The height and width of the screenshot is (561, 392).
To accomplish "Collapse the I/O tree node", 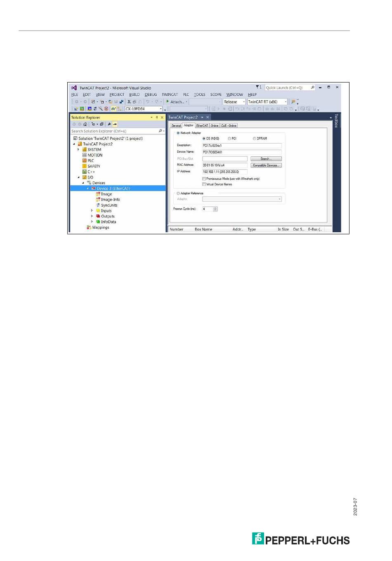I will (x=78, y=177).
